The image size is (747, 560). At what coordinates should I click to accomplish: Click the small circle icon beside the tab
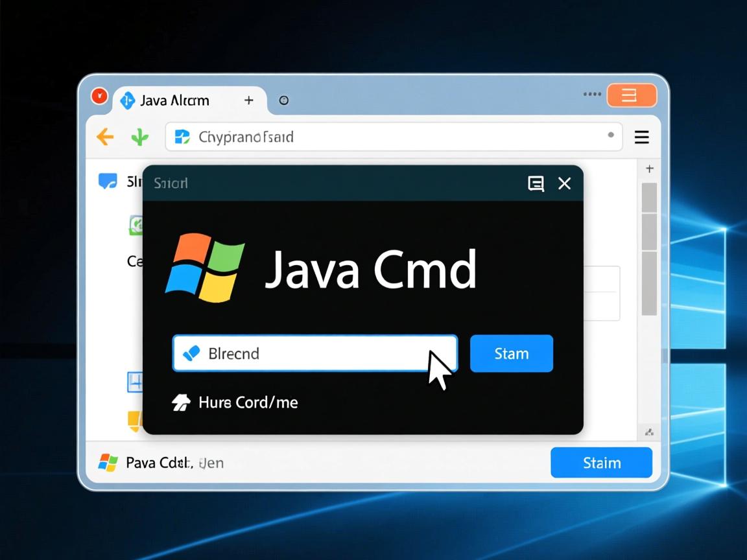(283, 100)
